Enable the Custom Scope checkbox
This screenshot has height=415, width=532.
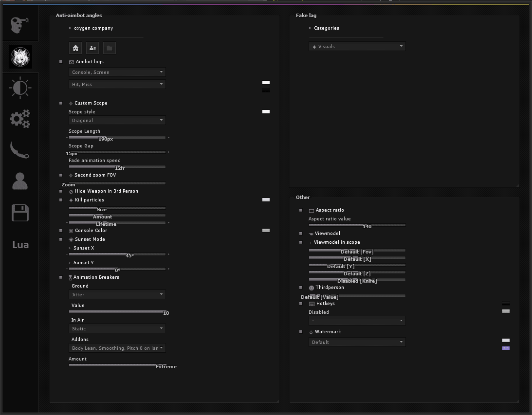61,103
